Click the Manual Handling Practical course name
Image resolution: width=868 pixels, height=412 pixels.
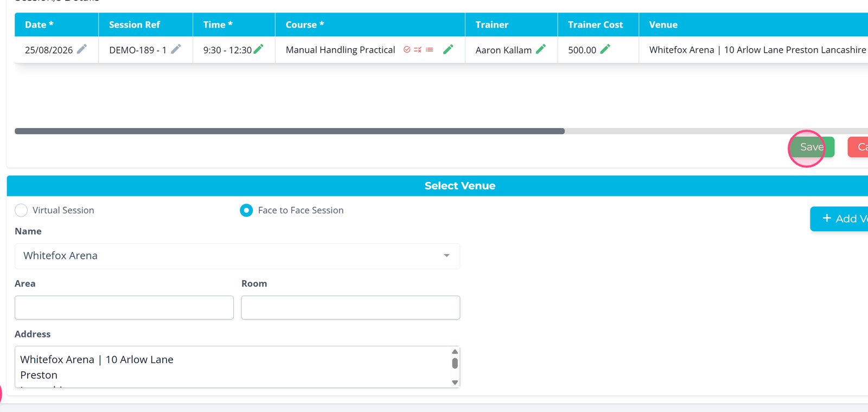[341, 50]
